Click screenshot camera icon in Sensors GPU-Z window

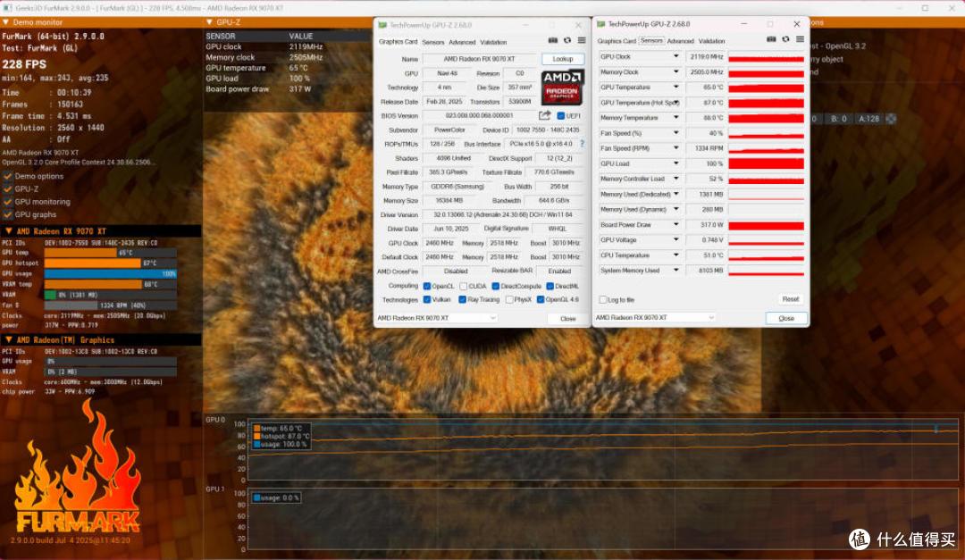[771, 39]
